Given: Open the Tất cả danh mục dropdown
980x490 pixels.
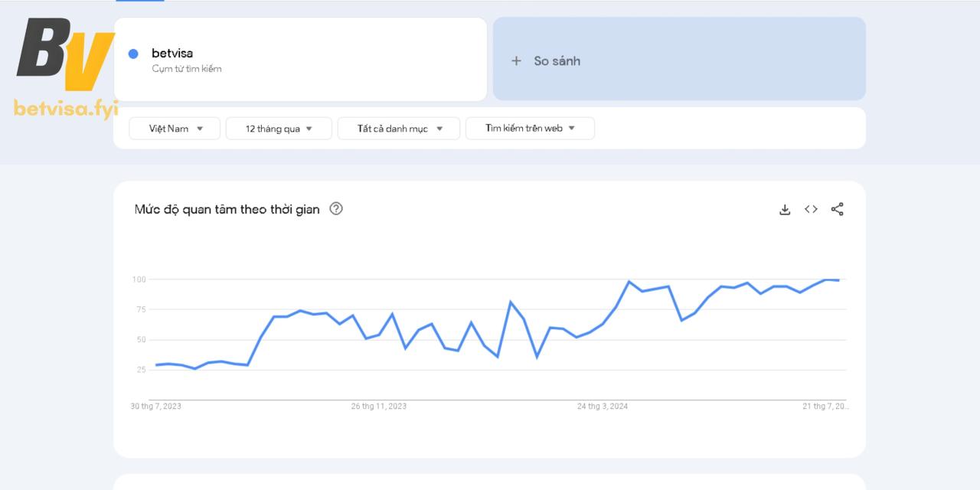Looking at the screenshot, I should click(x=399, y=129).
